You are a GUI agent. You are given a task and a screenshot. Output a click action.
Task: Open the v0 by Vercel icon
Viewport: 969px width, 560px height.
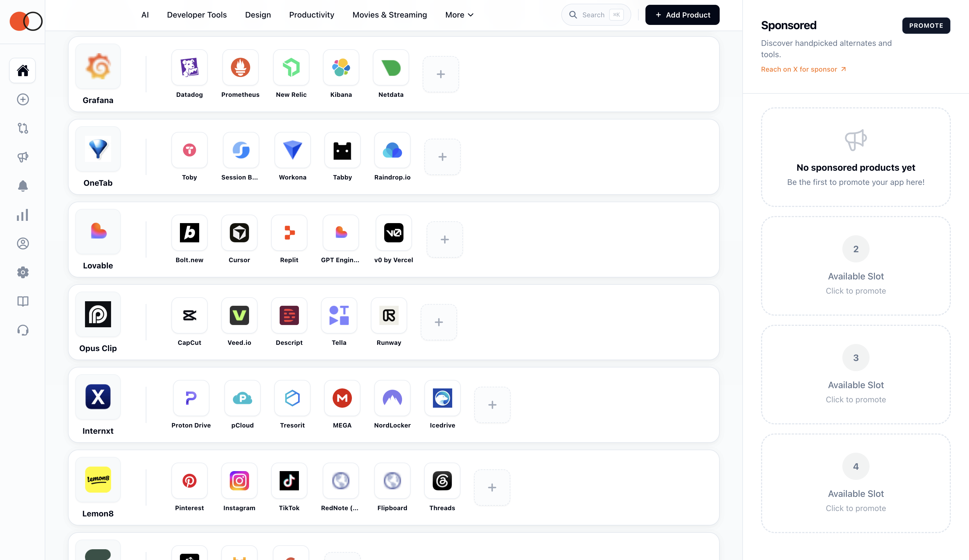394,233
